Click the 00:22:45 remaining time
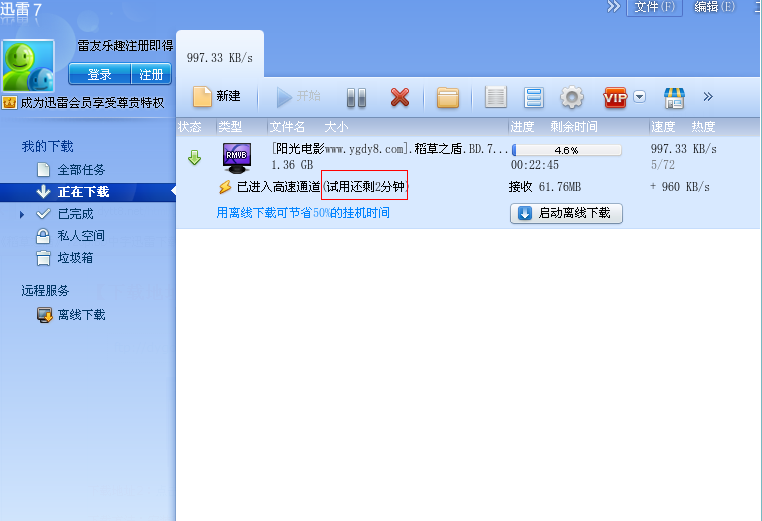Screen dimensions: 762x521 (x=535, y=165)
